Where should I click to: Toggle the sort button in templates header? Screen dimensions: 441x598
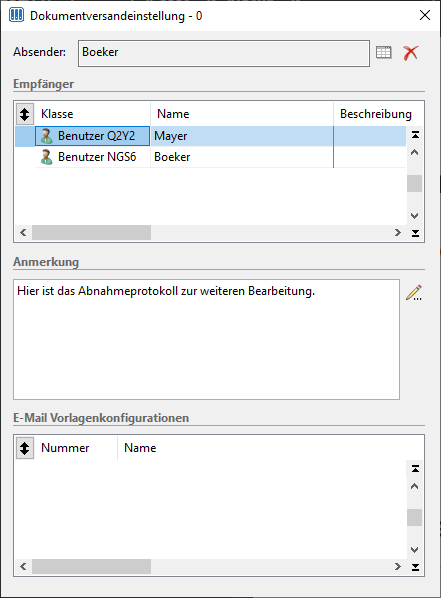click(25, 448)
